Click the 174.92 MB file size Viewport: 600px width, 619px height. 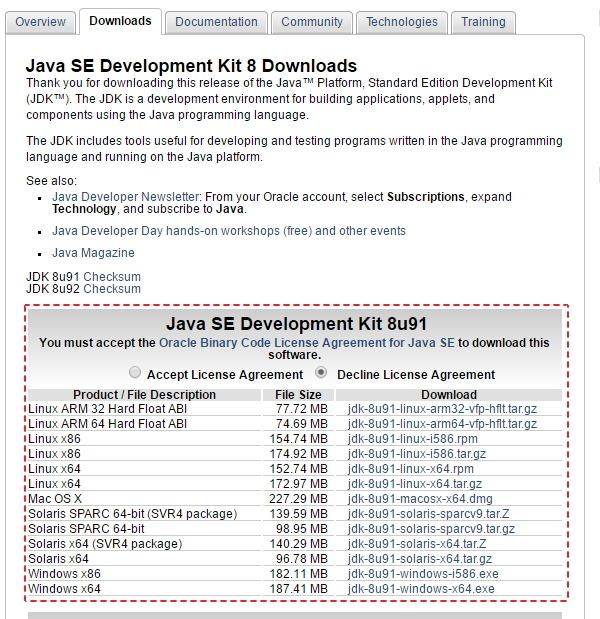pyautogui.click(x=298, y=454)
